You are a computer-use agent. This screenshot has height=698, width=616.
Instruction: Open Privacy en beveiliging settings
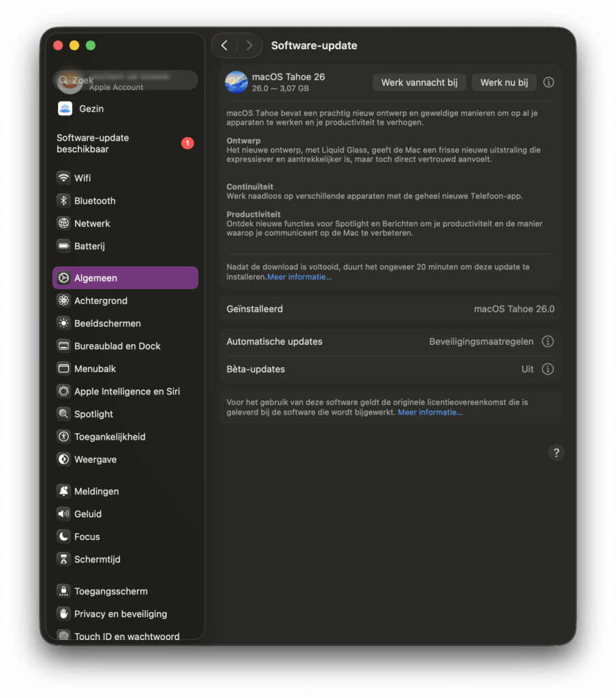pyautogui.click(x=125, y=614)
